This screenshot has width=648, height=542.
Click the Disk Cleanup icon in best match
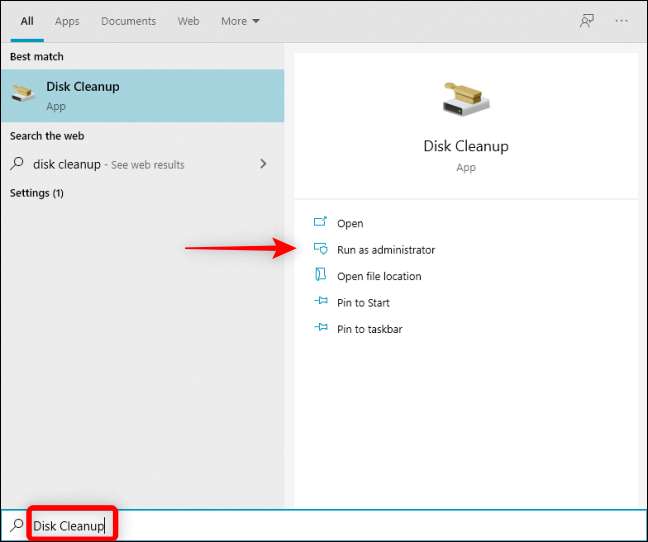22,94
